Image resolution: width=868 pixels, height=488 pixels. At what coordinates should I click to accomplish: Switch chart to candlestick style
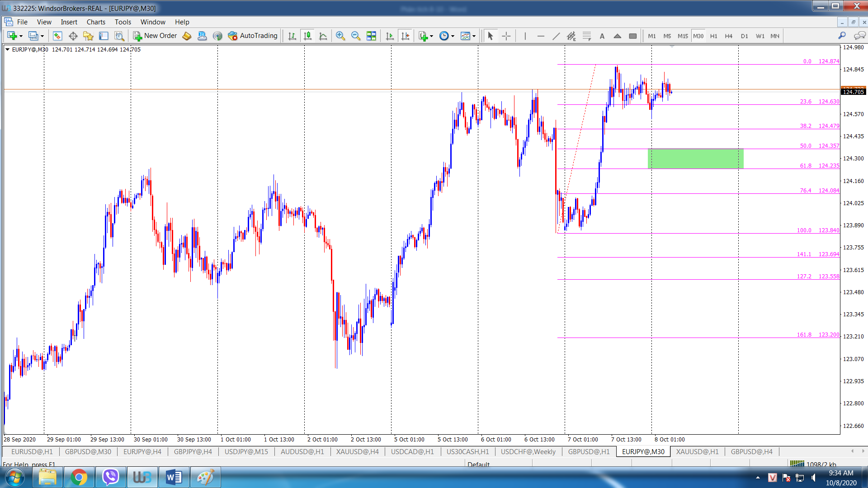point(307,36)
